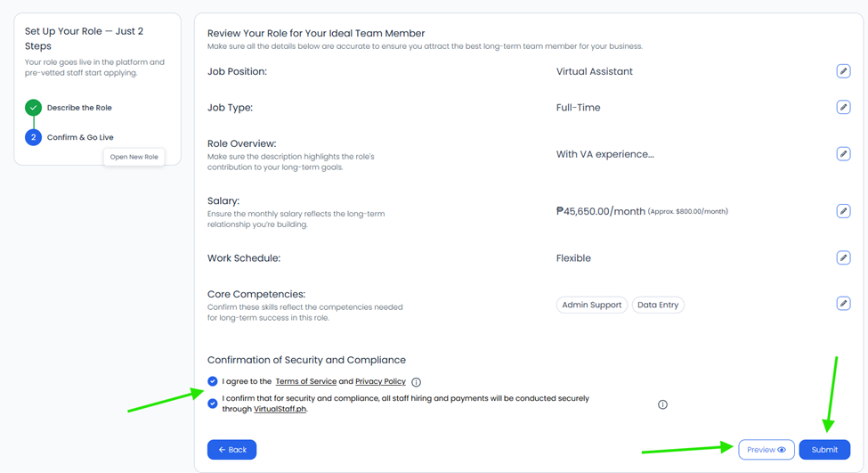Select the Admin Support competency tag
The width and height of the screenshot is (868, 473).
click(592, 305)
